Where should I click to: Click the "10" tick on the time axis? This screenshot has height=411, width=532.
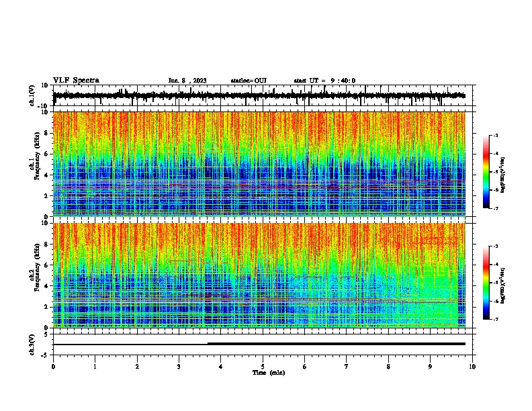click(x=472, y=367)
